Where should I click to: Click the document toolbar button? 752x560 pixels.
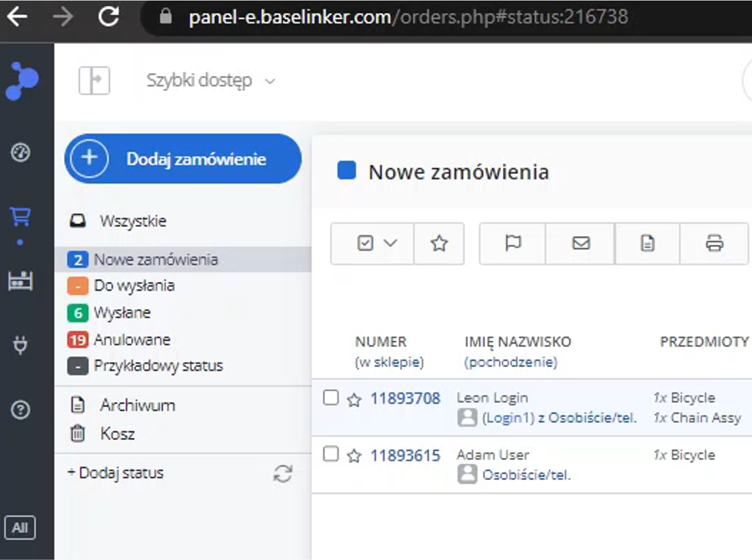point(648,243)
